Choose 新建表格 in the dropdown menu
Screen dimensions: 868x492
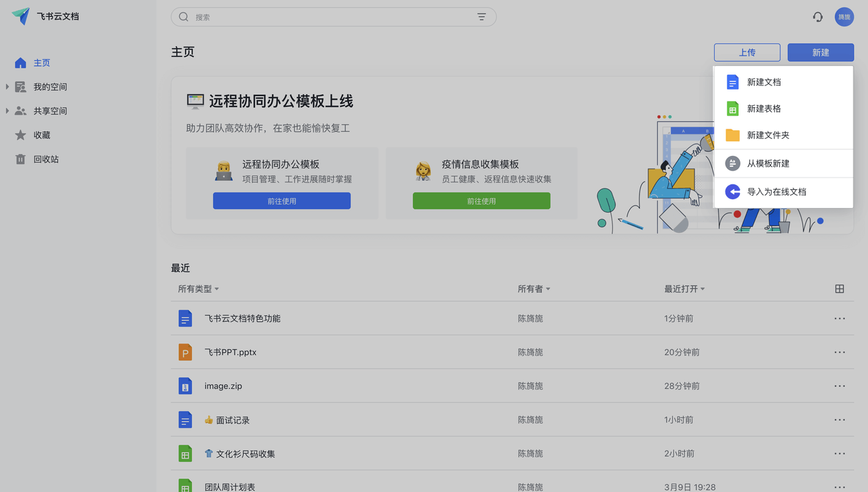click(x=764, y=108)
